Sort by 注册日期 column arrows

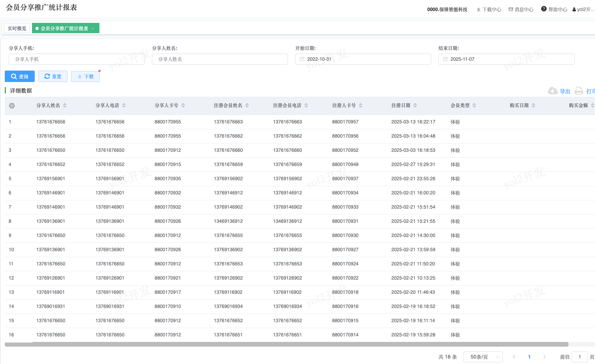415,105
